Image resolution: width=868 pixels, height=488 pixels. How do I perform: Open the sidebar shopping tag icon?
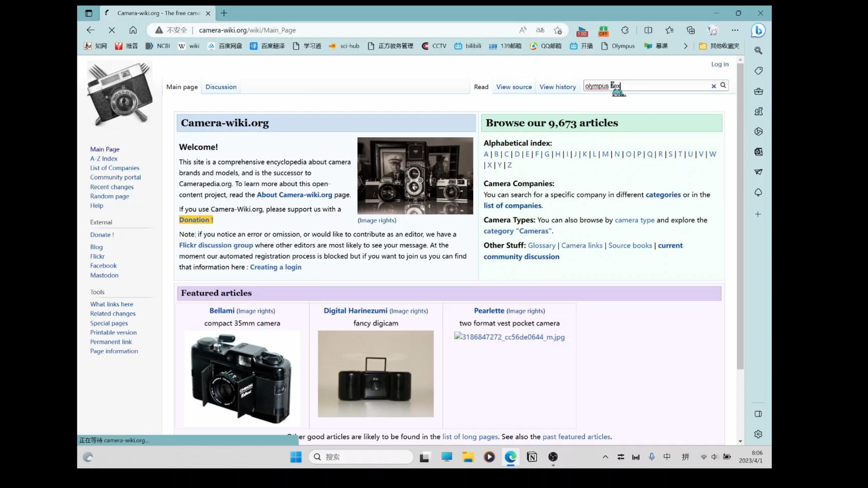pyautogui.click(x=759, y=70)
